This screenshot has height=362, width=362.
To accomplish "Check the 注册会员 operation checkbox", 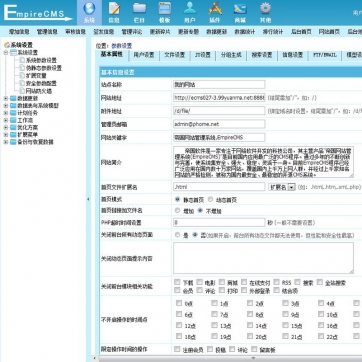I will 177,349.
